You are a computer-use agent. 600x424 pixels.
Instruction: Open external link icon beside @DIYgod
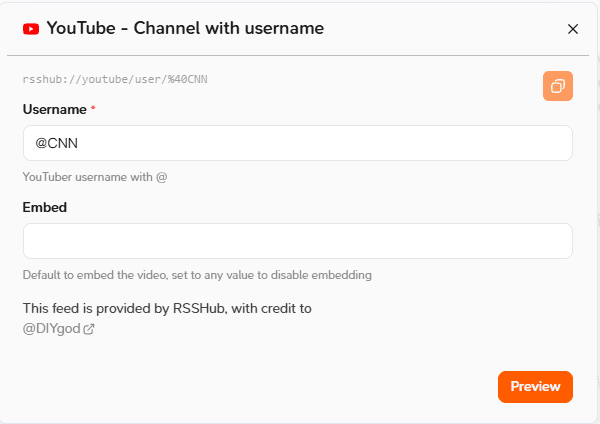click(89, 329)
